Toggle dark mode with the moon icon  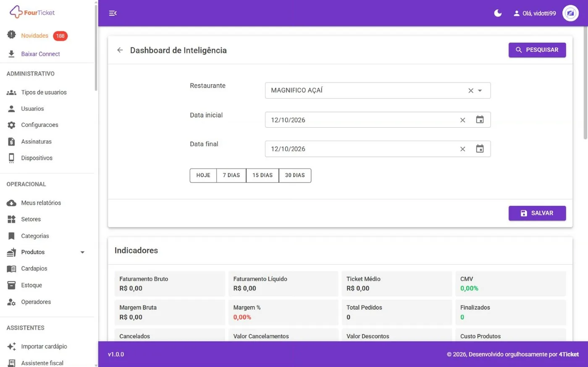click(498, 13)
